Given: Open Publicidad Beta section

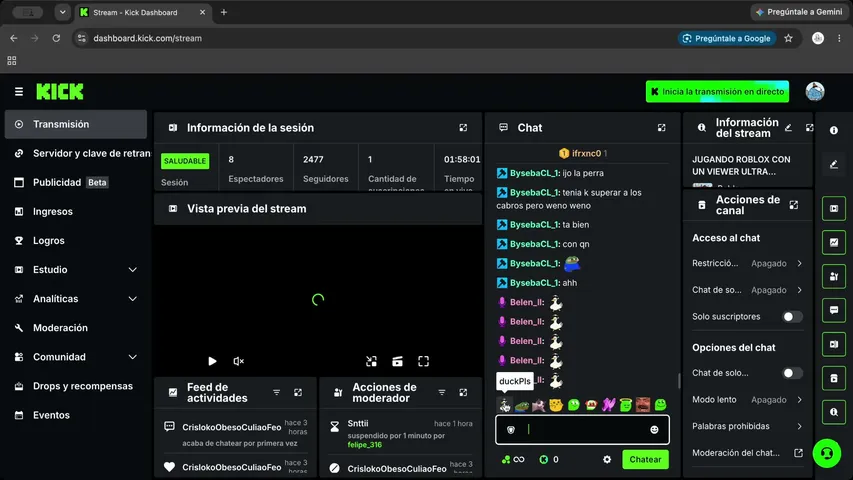Looking at the screenshot, I should (76, 182).
